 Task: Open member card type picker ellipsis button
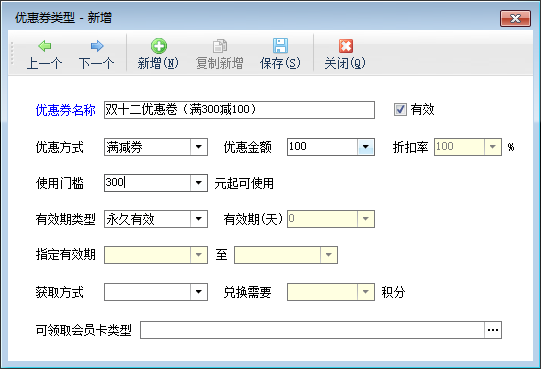(x=493, y=330)
